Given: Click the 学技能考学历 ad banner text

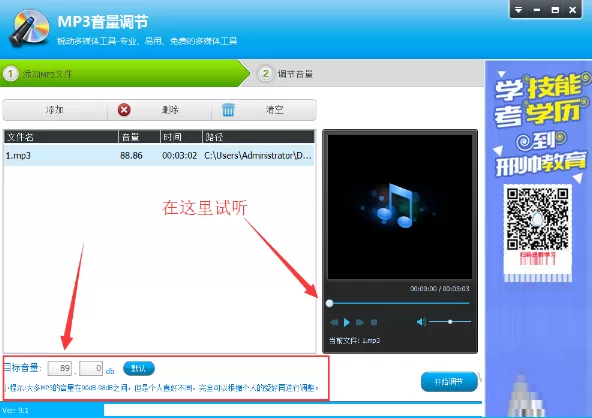Looking at the screenshot, I should tap(541, 100).
